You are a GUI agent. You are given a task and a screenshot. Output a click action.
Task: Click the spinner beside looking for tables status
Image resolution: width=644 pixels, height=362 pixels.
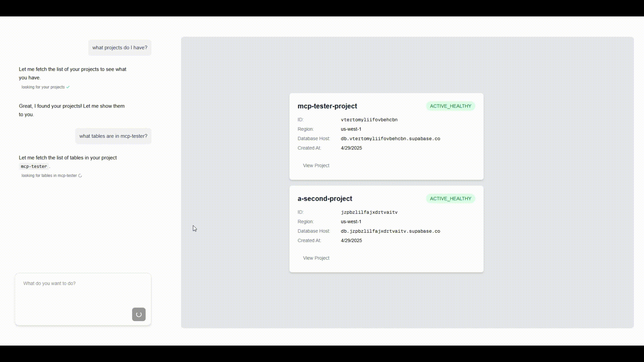pos(80,176)
